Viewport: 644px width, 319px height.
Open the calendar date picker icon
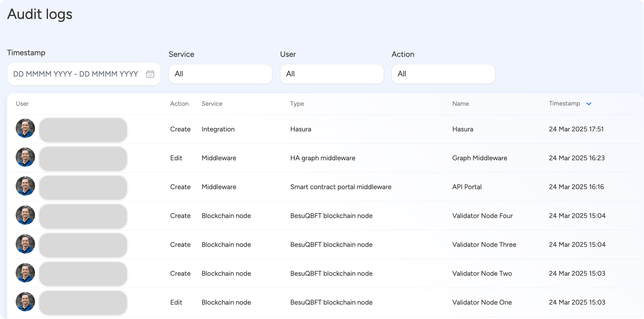150,74
